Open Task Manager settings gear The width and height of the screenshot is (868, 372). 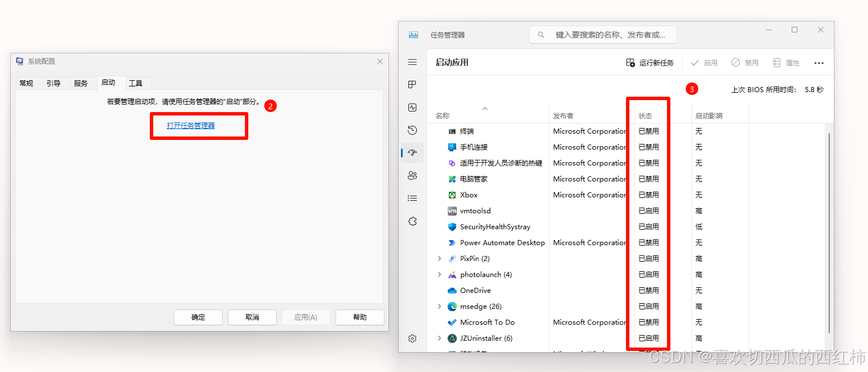tap(412, 338)
